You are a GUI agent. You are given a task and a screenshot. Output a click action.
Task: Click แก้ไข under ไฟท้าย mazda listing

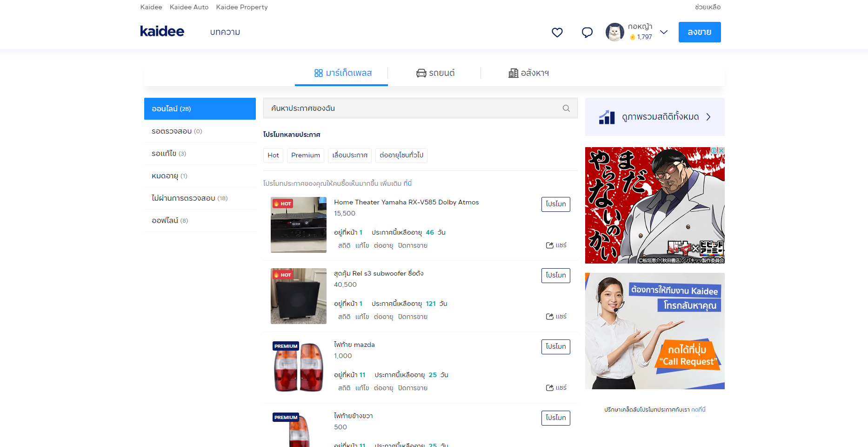tap(362, 388)
